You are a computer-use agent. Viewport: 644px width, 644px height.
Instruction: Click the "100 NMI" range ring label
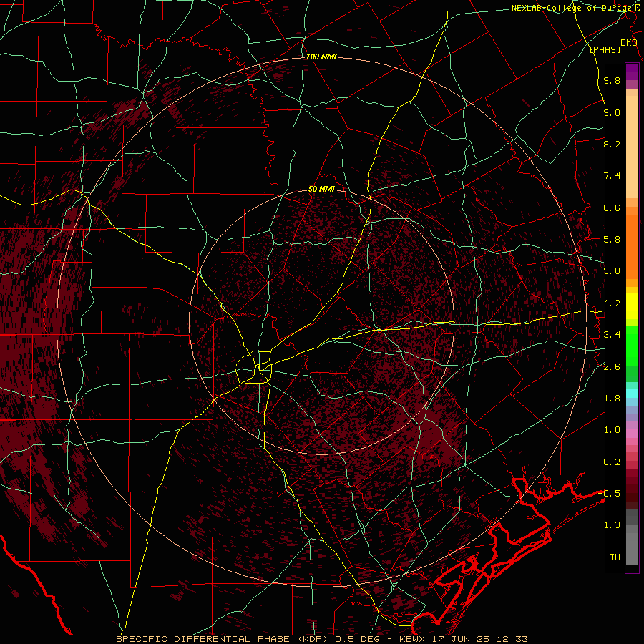(321, 57)
